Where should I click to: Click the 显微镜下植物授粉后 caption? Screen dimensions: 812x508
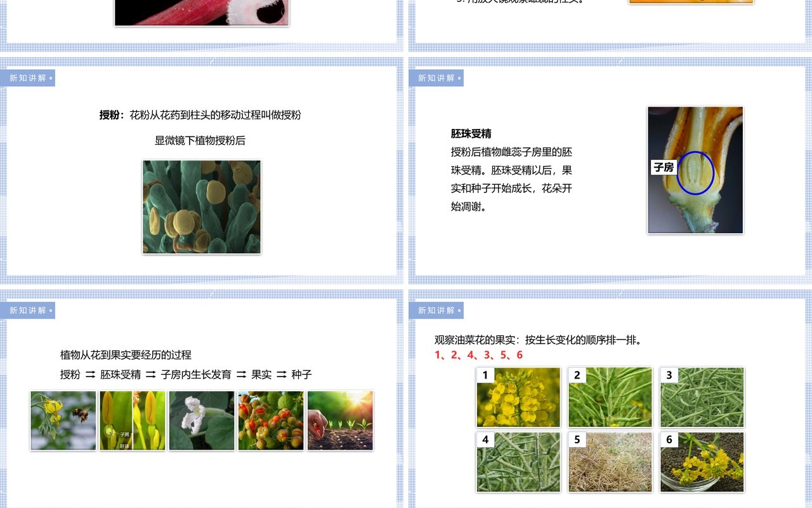(x=200, y=140)
